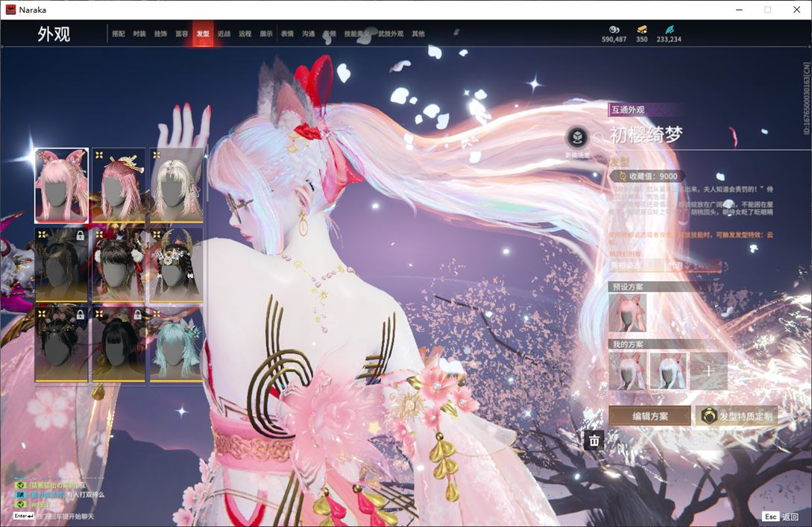Screen dimensions: 812x527
Task: Open the 展示 tab
Action: click(x=266, y=34)
